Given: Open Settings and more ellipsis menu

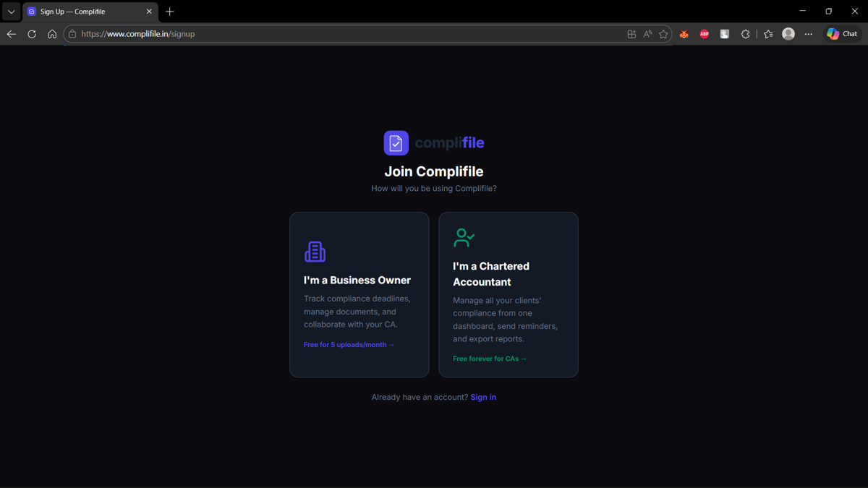Looking at the screenshot, I should click(x=809, y=34).
